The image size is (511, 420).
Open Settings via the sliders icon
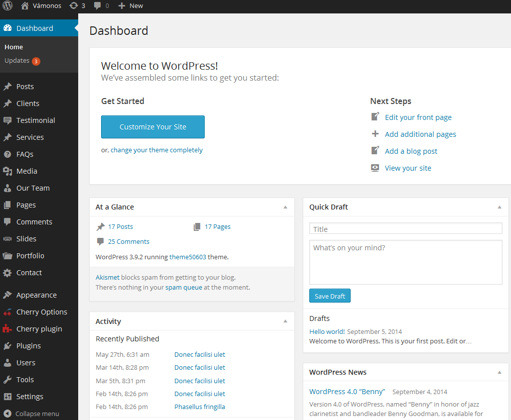click(7, 396)
